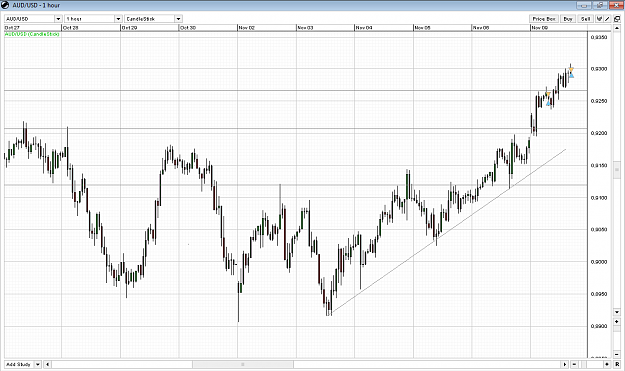
Task: Click the horizontal zoom minus button
Action: 574,364
